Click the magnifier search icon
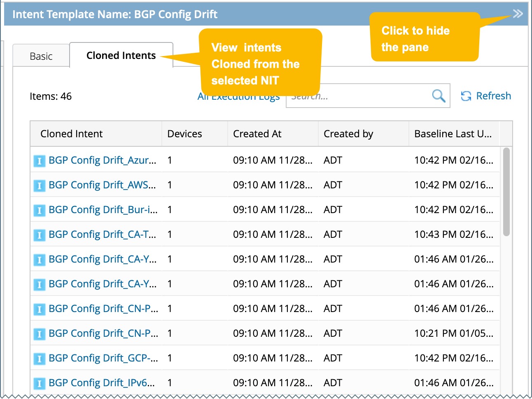The width and height of the screenshot is (532, 399). (439, 96)
